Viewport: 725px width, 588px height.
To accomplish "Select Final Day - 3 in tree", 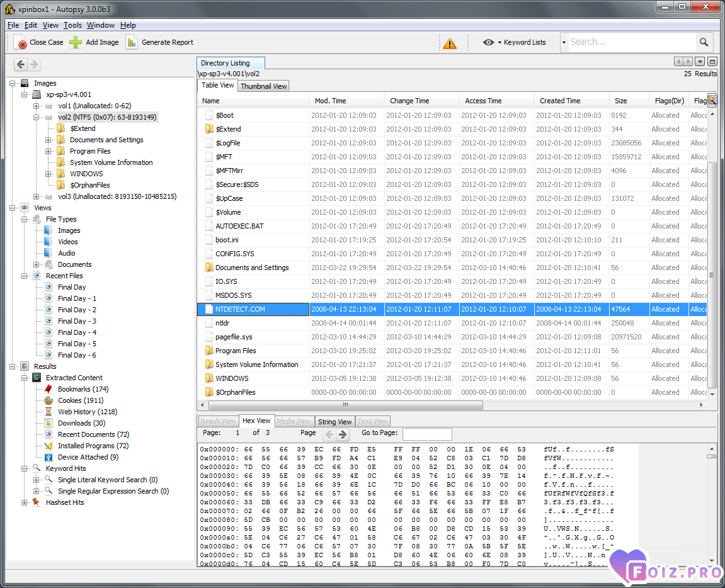I will pyautogui.click(x=77, y=321).
